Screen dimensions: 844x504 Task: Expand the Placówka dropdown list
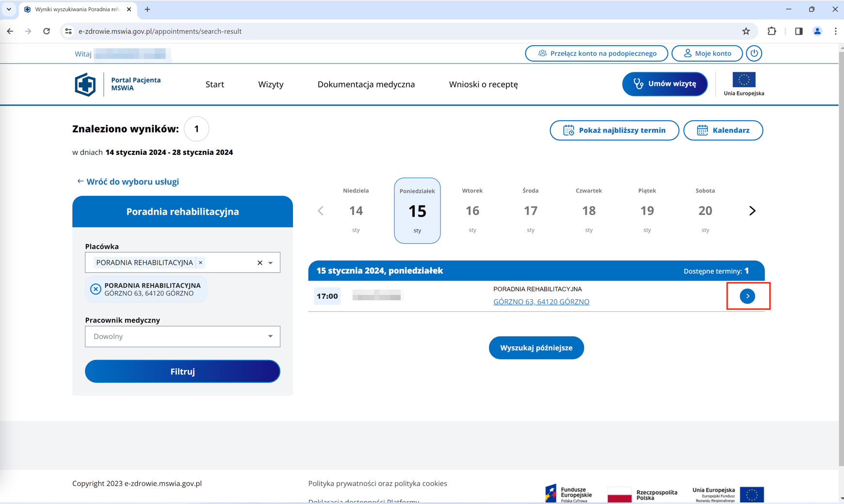tap(271, 262)
